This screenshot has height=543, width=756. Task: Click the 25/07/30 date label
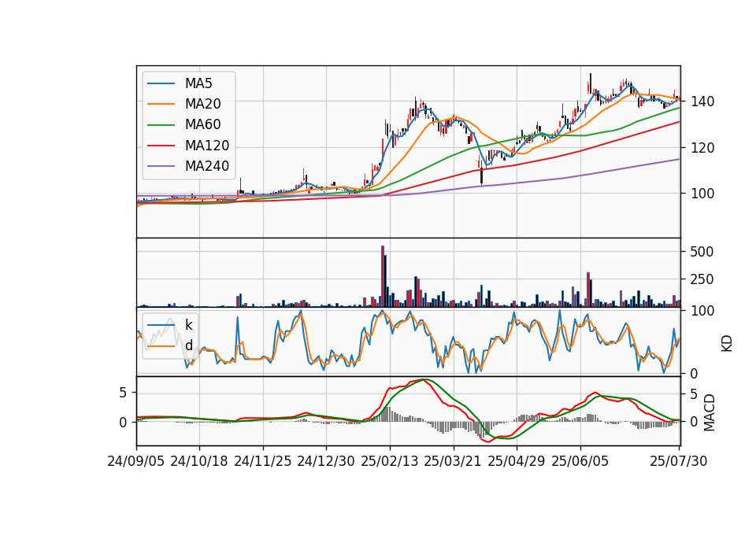click(679, 461)
